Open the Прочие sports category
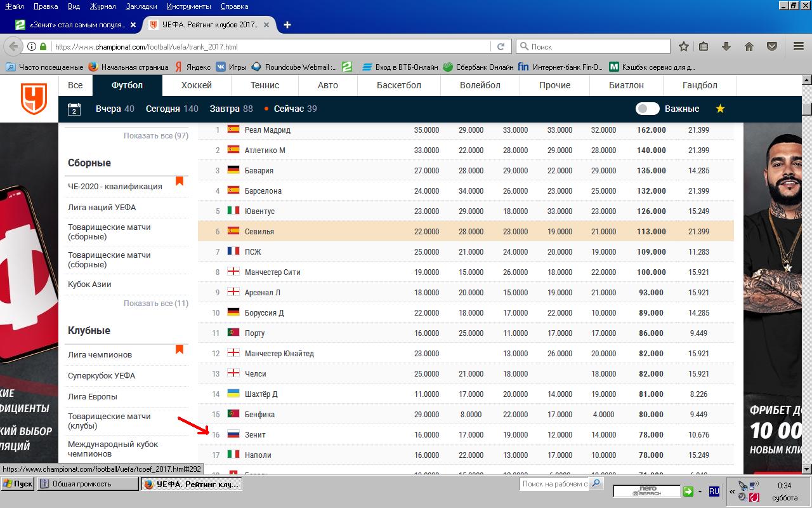 tap(554, 85)
